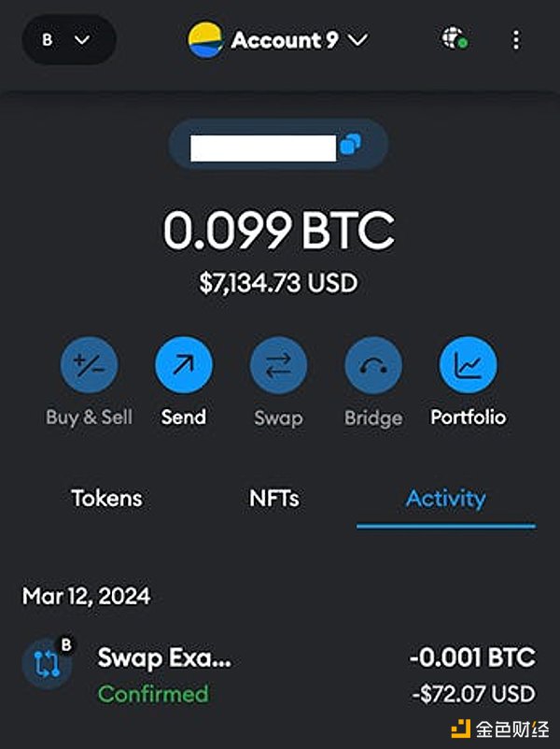Tap the Send arrow icon
This screenshot has height=749, width=560.
click(x=184, y=365)
